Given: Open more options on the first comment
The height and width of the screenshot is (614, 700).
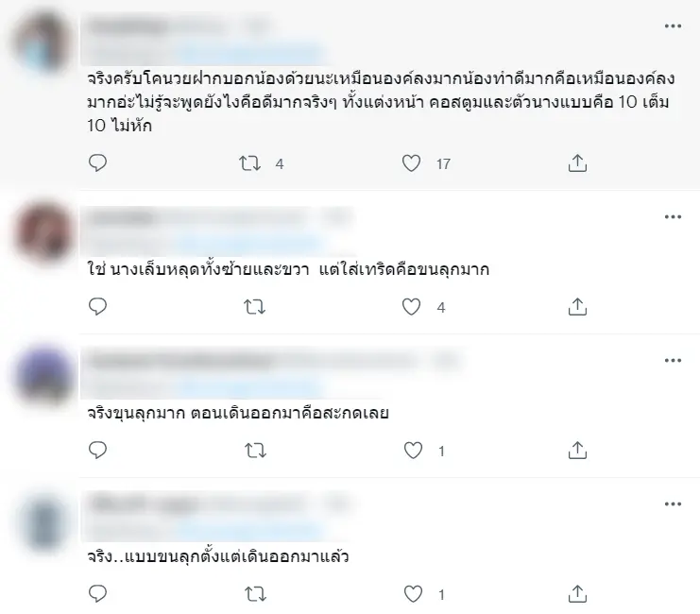Looking at the screenshot, I should (x=673, y=26).
